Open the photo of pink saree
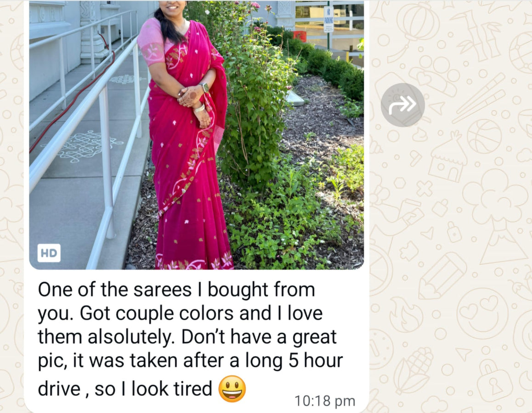Screen dimensions: 532x413 [197, 135]
